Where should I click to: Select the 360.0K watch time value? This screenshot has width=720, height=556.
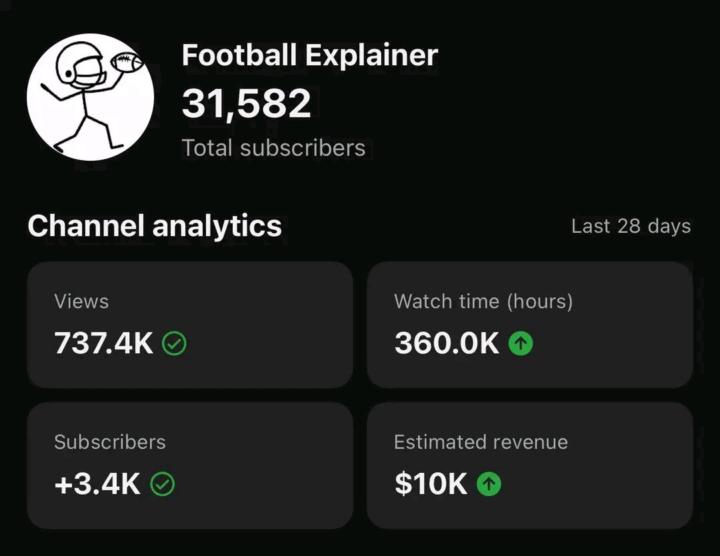click(446, 344)
